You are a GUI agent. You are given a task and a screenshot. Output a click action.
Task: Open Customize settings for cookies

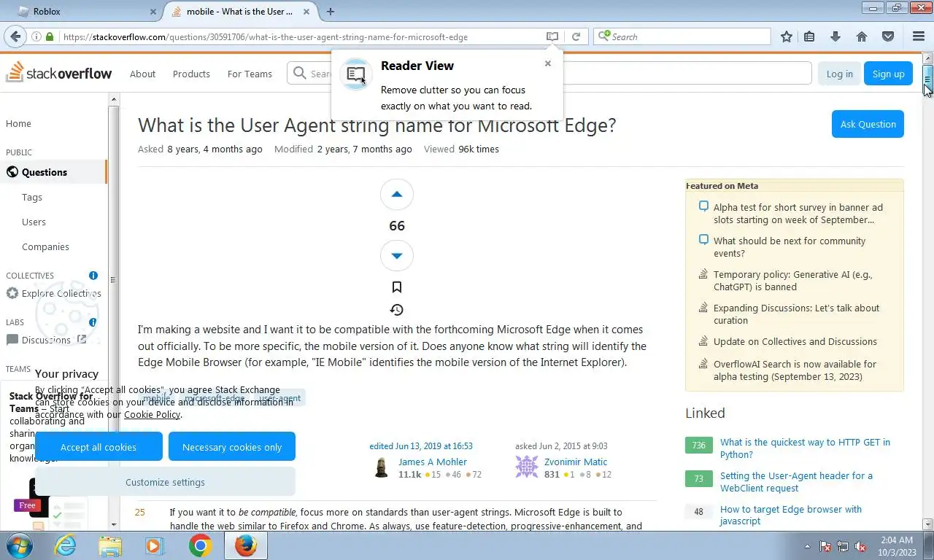[x=165, y=482]
